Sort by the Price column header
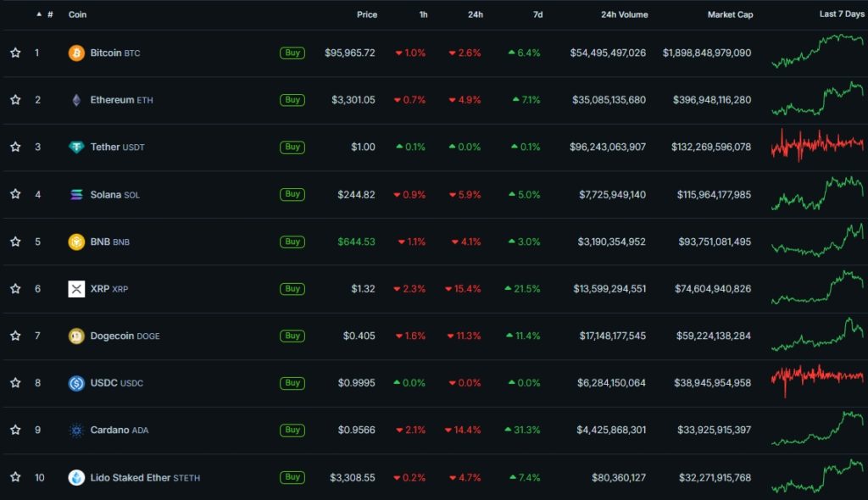868x500 pixels. pyautogui.click(x=367, y=14)
